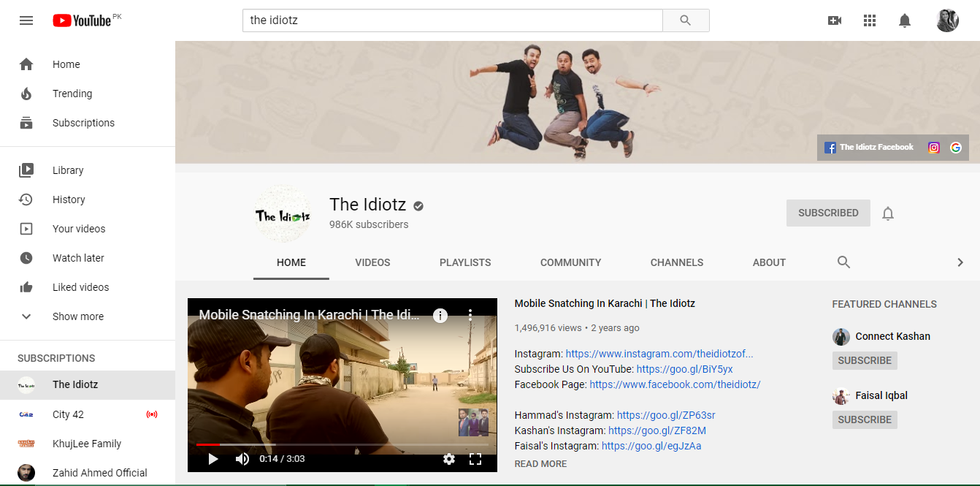Open Your videos in the sidebar
This screenshot has height=486, width=980.
click(88, 229)
